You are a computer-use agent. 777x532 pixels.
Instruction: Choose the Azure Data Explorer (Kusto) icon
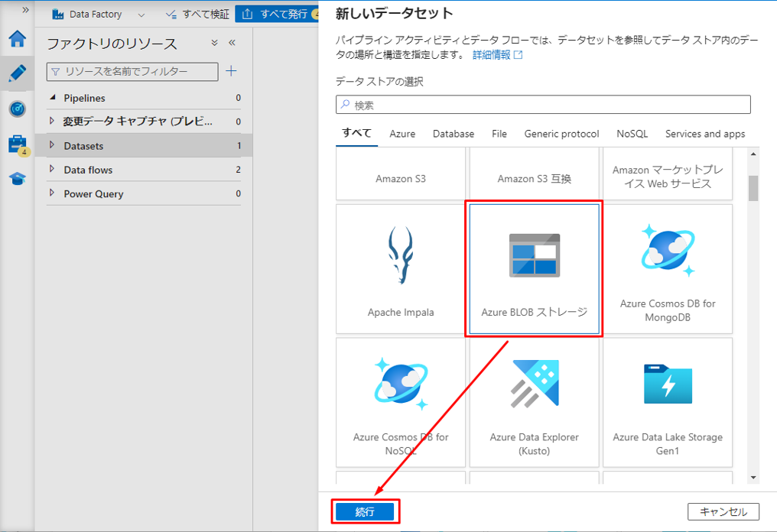click(534, 384)
